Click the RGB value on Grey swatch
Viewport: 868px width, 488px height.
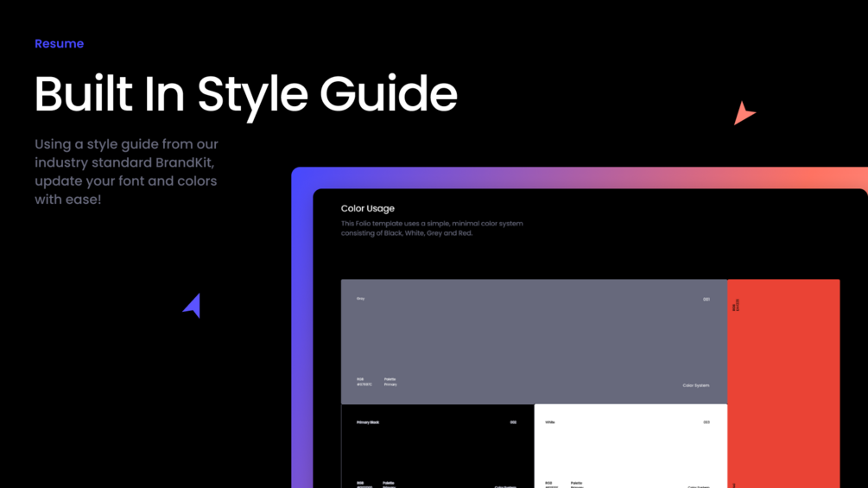(364, 382)
